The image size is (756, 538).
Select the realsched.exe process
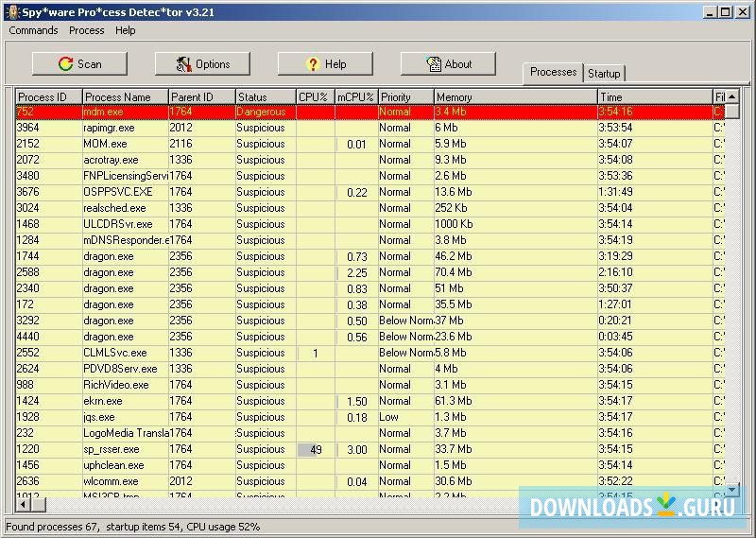(370, 208)
